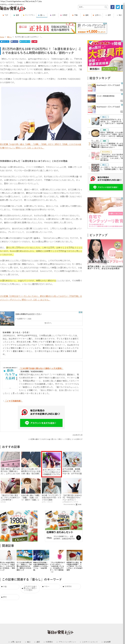Screen dimensions: 125x644
Task: Open the 特集 navigation item
Action: 75,15
